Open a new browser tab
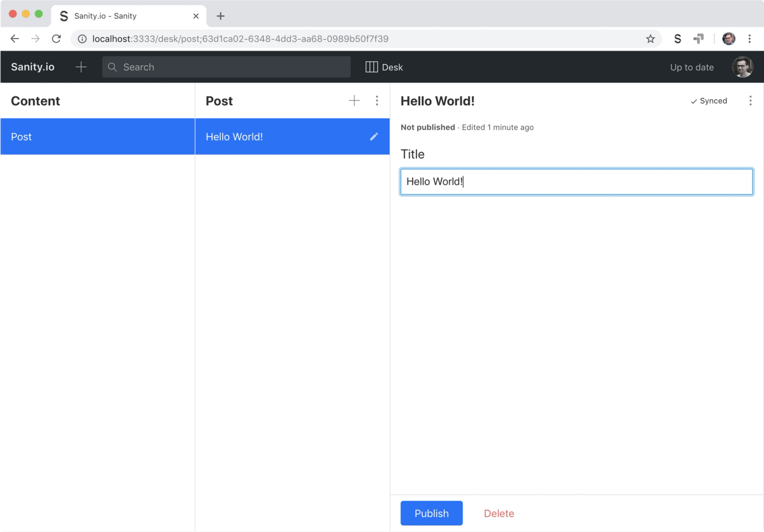The image size is (764, 532). 220,15
